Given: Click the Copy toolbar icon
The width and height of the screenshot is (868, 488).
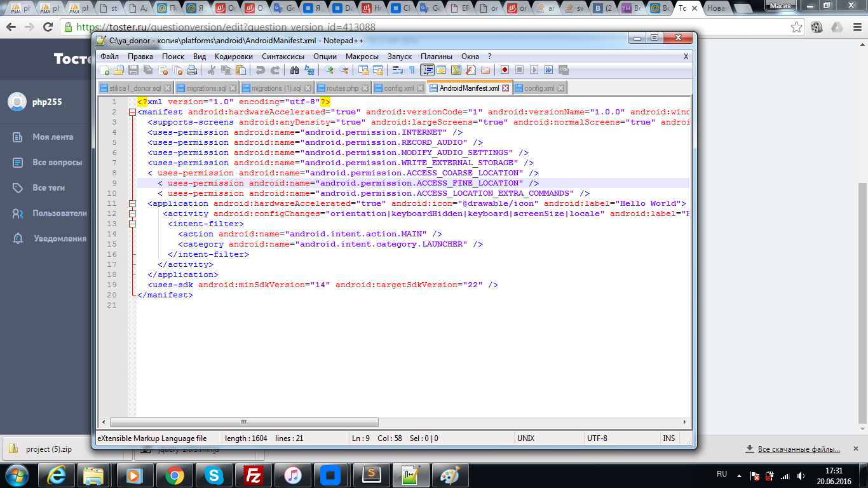Looking at the screenshot, I should pyautogui.click(x=226, y=70).
